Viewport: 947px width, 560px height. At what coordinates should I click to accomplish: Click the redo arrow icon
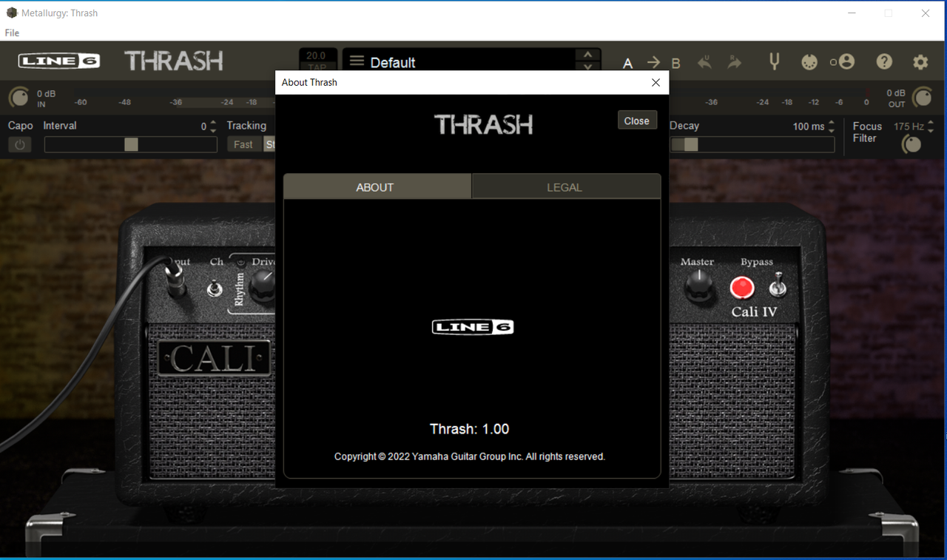pyautogui.click(x=734, y=63)
